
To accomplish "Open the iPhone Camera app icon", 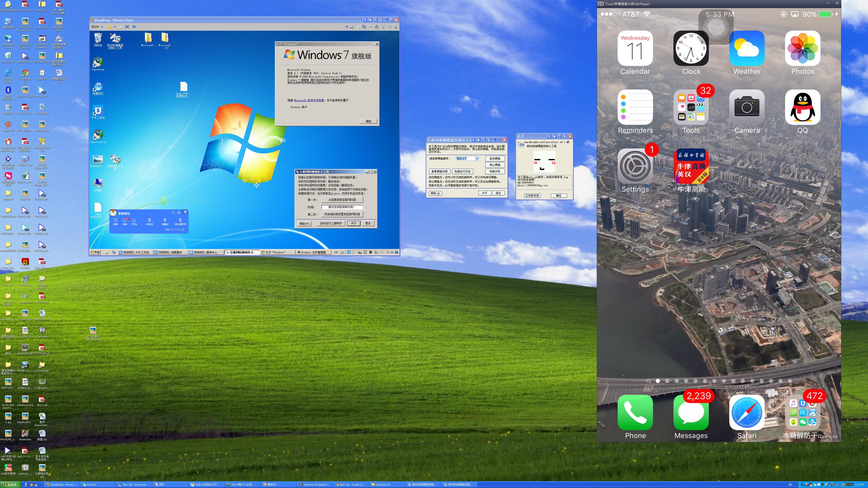I will click(x=747, y=108).
